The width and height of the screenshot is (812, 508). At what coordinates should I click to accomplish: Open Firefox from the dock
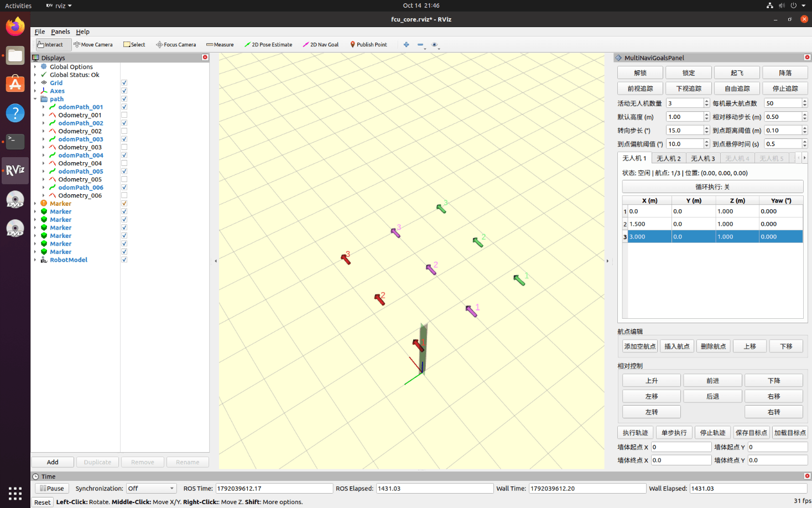coord(15,27)
